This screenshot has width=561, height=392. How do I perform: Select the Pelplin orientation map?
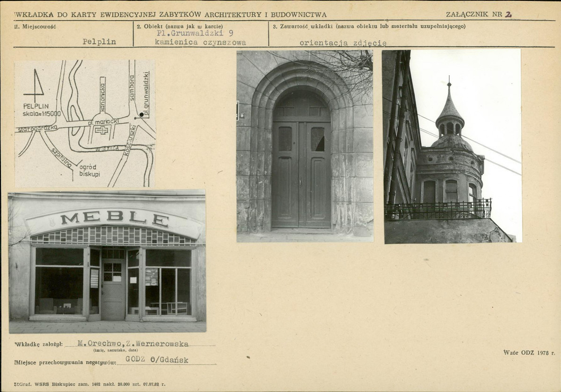tap(85, 123)
